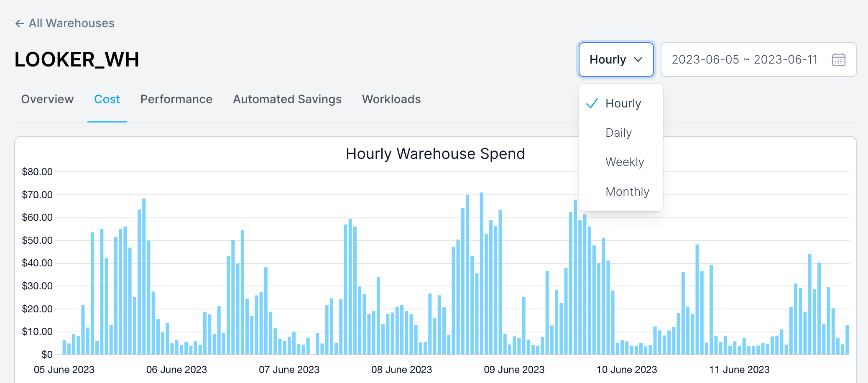The height and width of the screenshot is (383, 868).
Task: Click the $0 y-axis label
Action: 47,355
